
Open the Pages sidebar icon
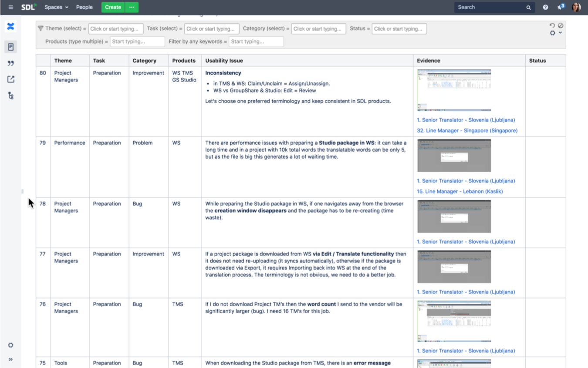pos(11,47)
